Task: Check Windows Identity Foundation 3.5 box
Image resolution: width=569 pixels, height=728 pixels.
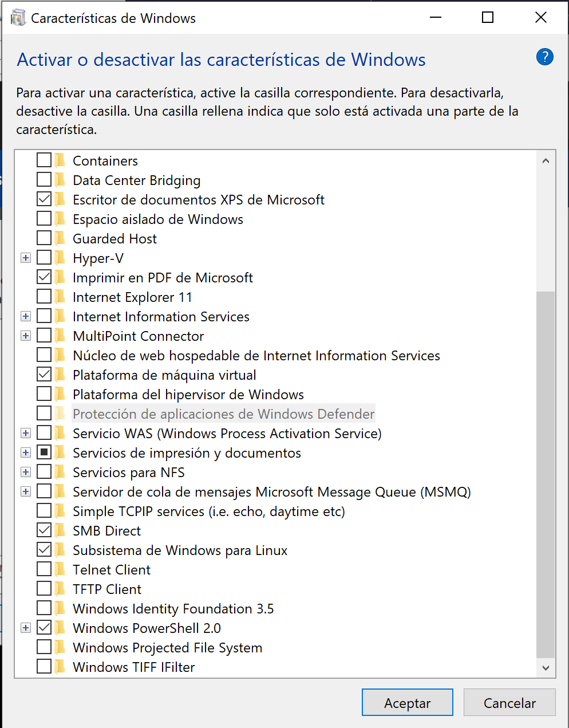Action: pyautogui.click(x=44, y=608)
